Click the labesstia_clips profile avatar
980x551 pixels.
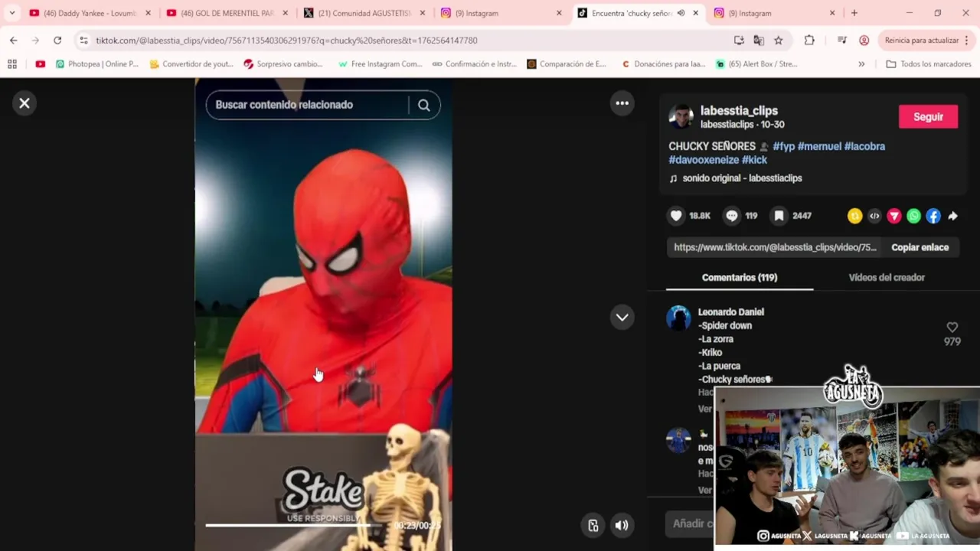pos(681,117)
